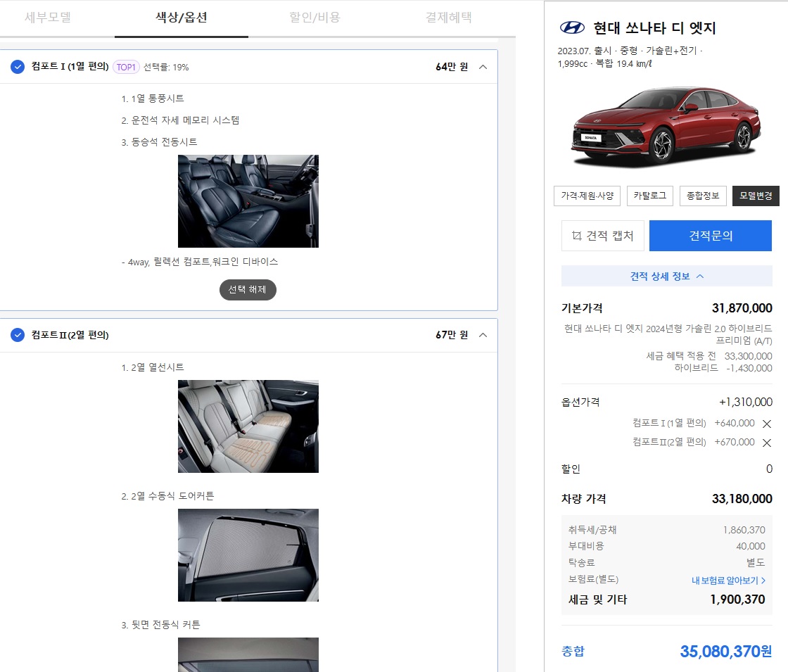Open 가격·제원·사양 details
This screenshot has width=788, height=672.
587,196
